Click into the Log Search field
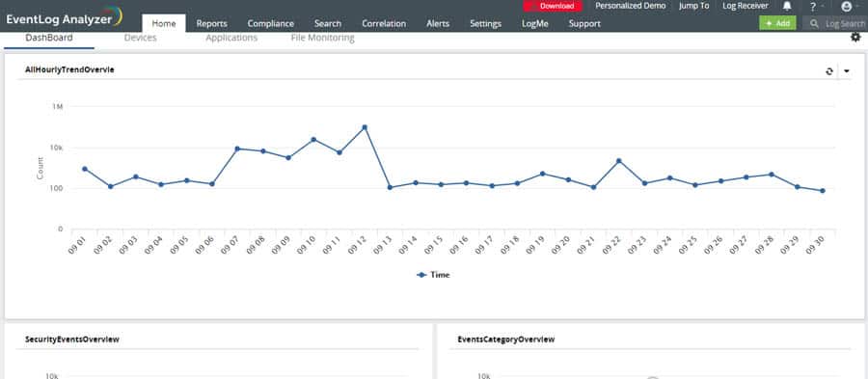This screenshot has width=868, height=379. point(835,24)
